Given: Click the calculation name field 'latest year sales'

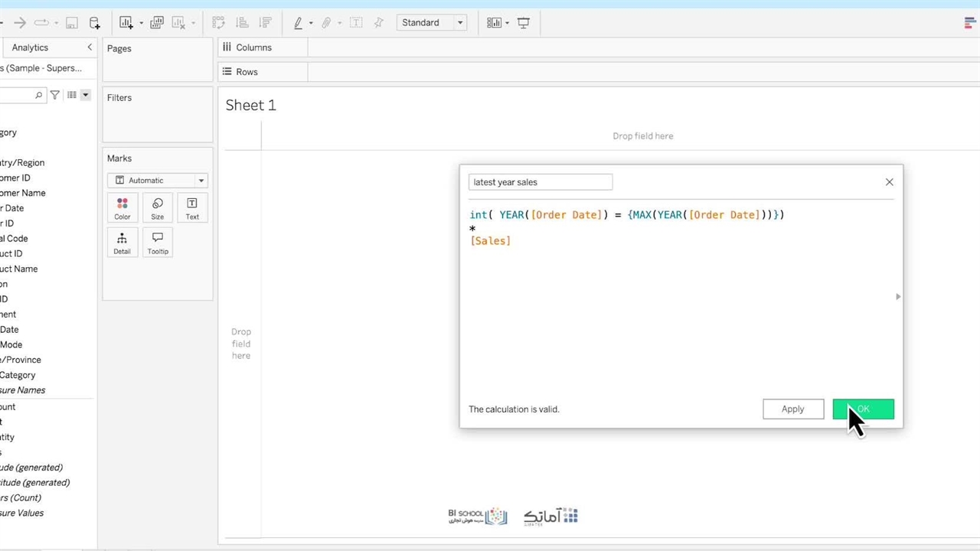Looking at the screenshot, I should (540, 182).
